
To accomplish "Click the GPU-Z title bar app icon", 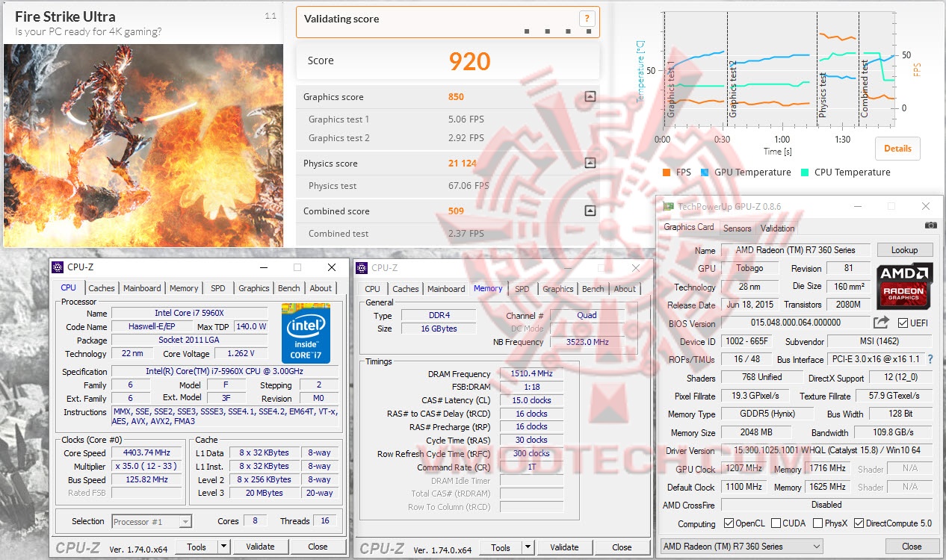I will click(670, 206).
